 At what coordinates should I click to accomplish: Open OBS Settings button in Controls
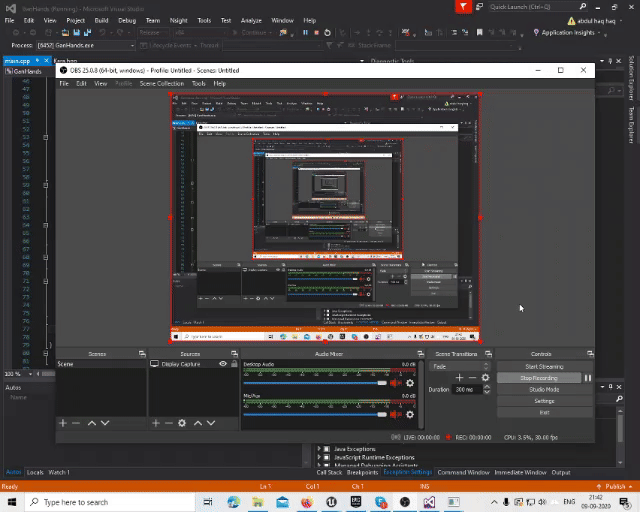click(544, 400)
